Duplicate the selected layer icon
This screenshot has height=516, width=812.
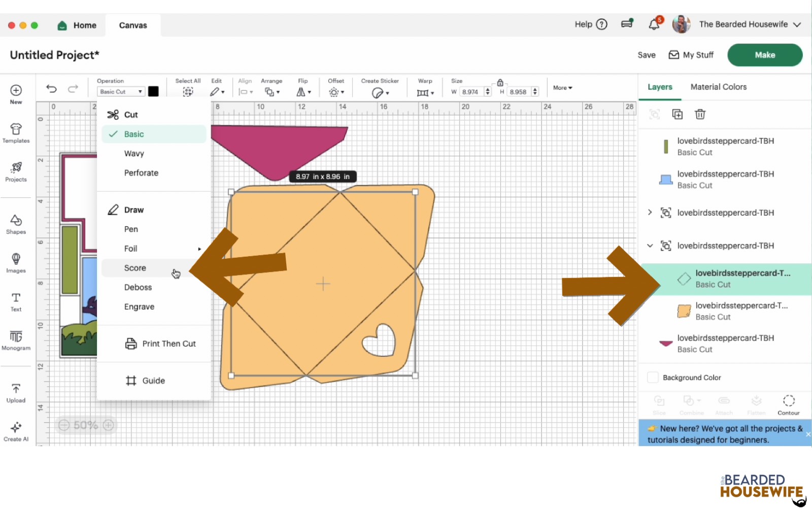(678, 114)
